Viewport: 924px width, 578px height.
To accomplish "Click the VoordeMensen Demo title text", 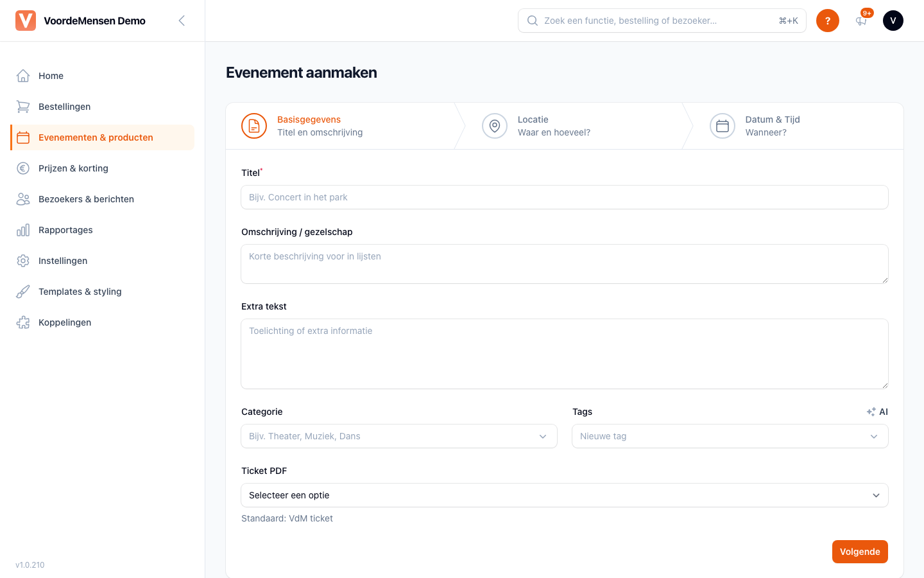I will click(x=94, y=21).
